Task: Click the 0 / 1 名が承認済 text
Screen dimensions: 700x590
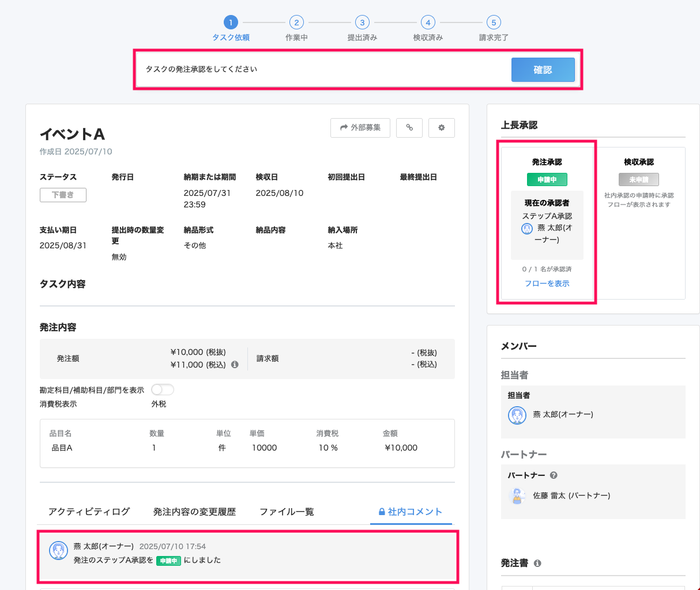Action: click(x=547, y=269)
